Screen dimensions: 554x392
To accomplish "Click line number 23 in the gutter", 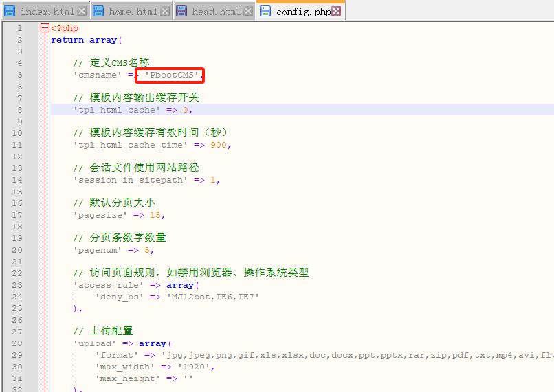I will (x=17, y=285).
